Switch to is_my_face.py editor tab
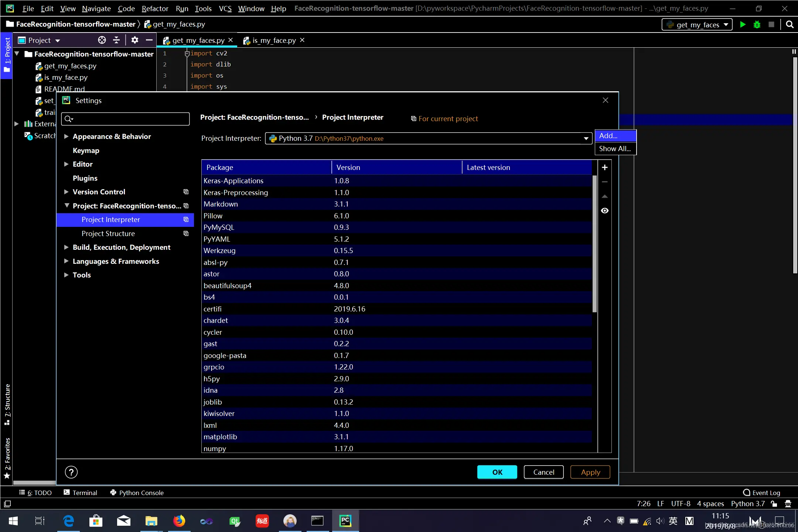798x532 pixels. 273,40
